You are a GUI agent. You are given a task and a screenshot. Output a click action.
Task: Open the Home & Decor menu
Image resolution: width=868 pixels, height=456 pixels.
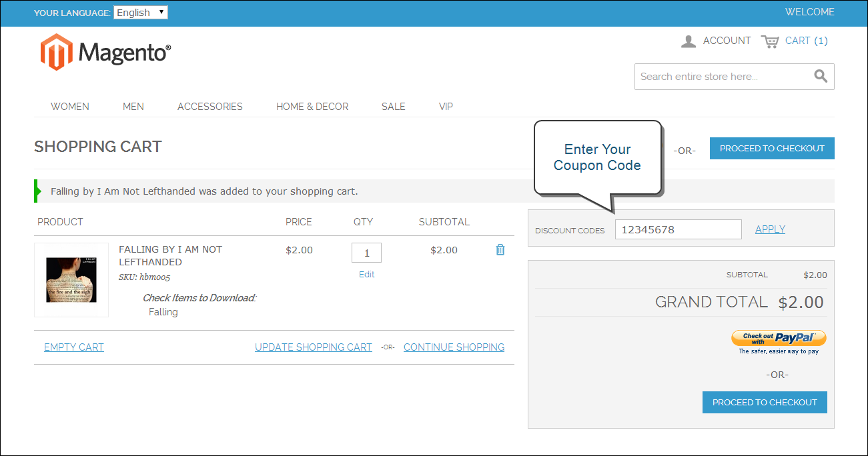(x=312, y=107)
